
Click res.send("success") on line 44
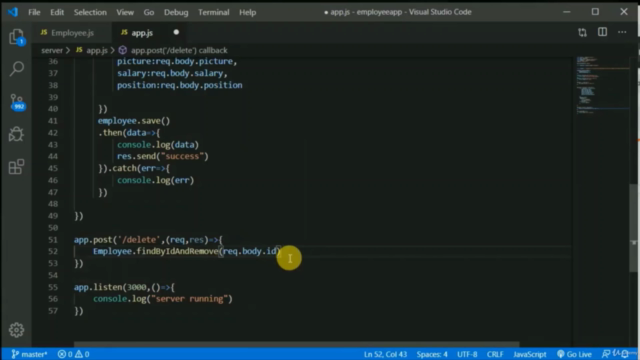pyautogui.click(x=162, y=156)
